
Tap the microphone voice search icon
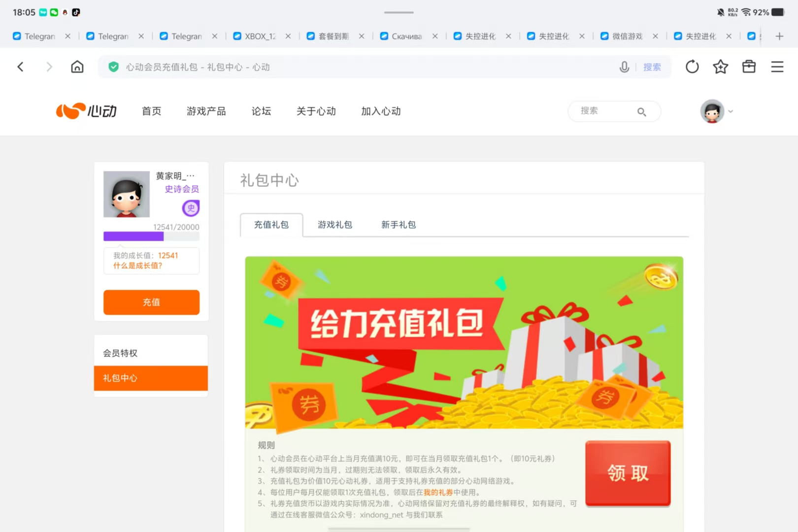click(624, 67)
